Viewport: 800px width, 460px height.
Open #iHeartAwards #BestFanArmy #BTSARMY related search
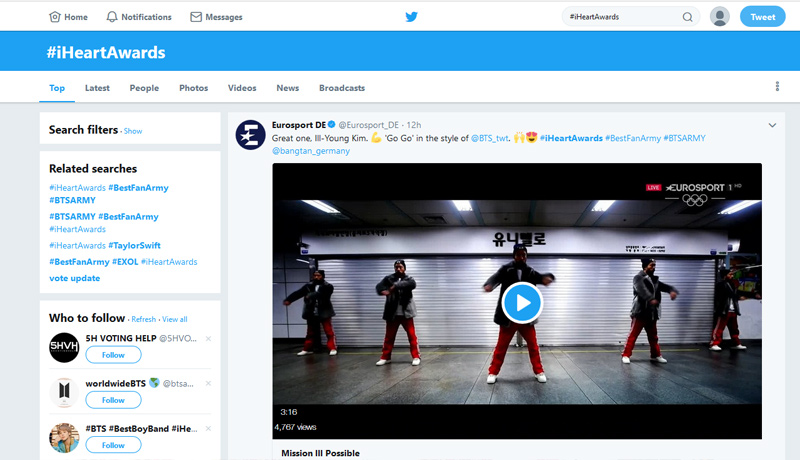[x=109, y=194]
